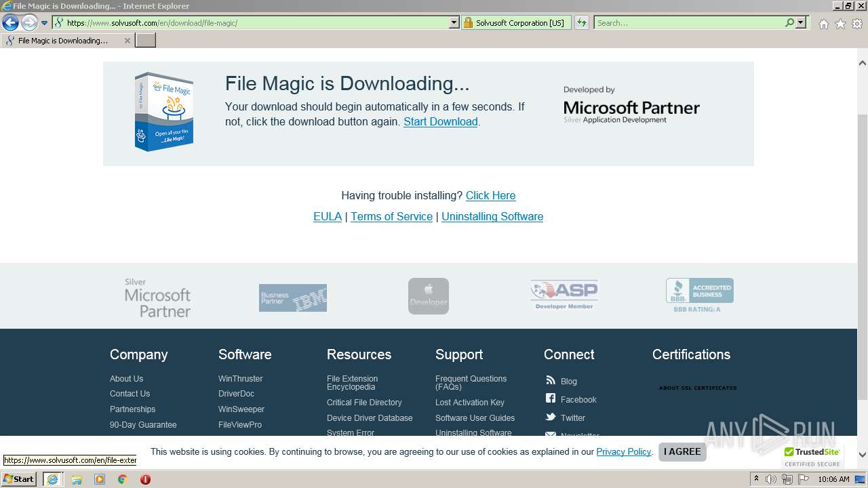The width and height of the screenshot is (868, 488).
Task: Click the network tray icon
Action: coord(787,479)
